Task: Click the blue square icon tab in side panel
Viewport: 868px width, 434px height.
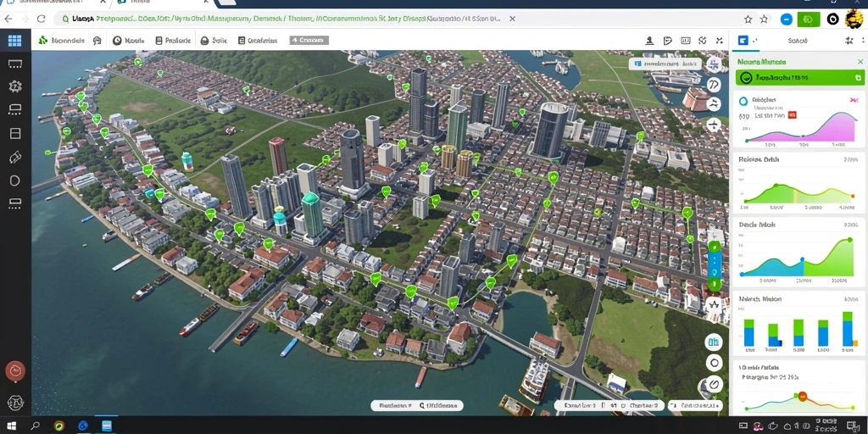Action: [x=743, y=41]
